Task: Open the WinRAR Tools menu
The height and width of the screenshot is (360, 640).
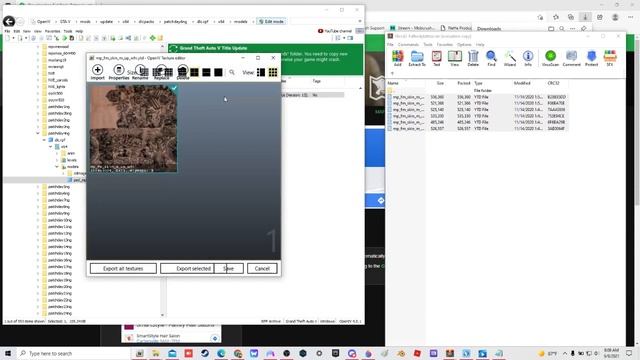Action: tap(428, 44)
